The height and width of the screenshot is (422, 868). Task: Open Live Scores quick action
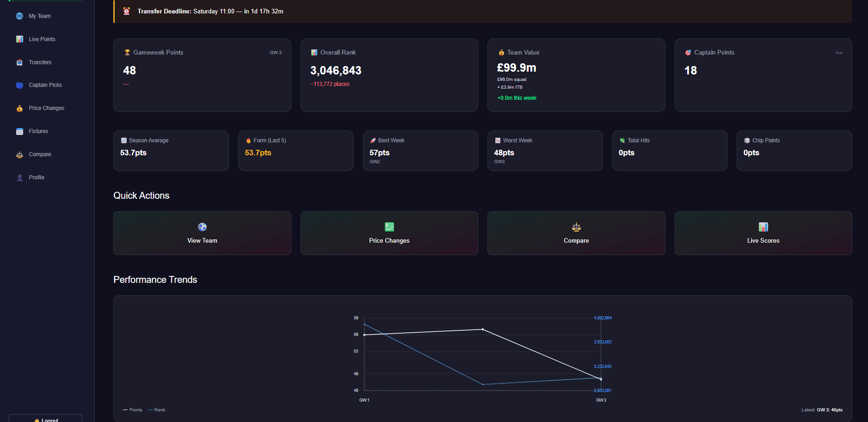click(763, 233)
